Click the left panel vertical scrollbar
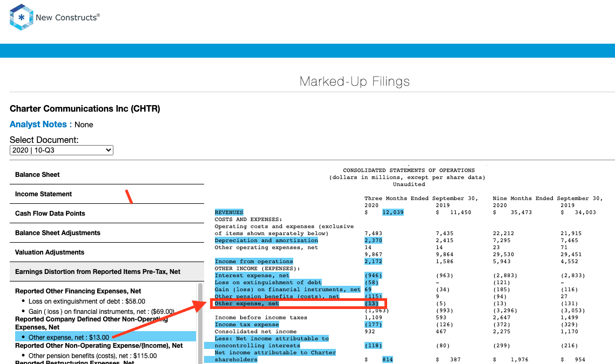The width and height of the screenshot is (615, 364). (200, 322)
